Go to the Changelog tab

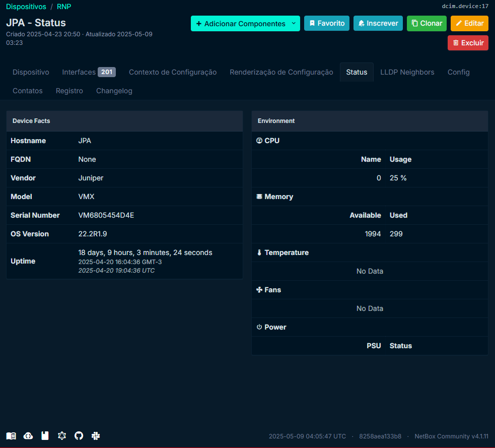click(x=114, y=91)
